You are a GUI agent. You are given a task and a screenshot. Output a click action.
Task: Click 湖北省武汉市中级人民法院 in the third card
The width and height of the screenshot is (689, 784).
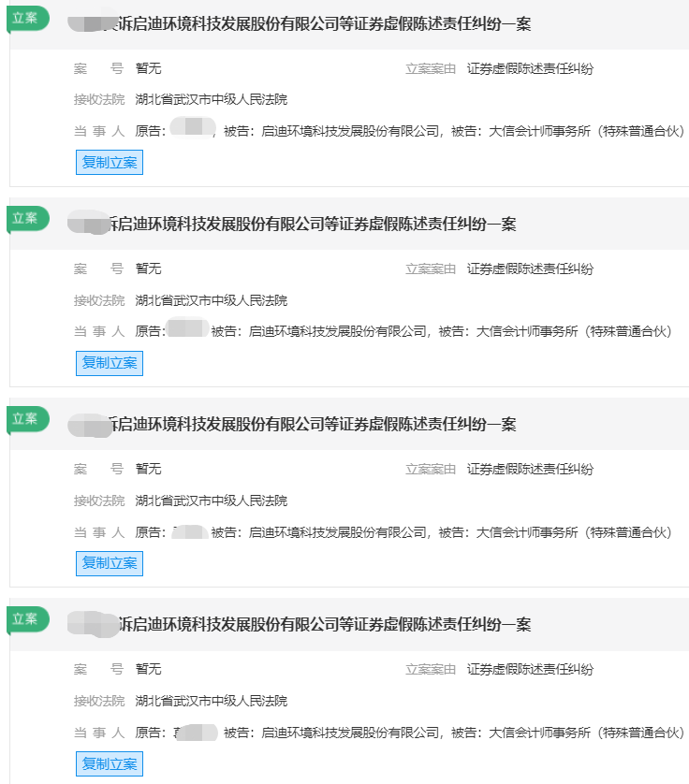212,501
